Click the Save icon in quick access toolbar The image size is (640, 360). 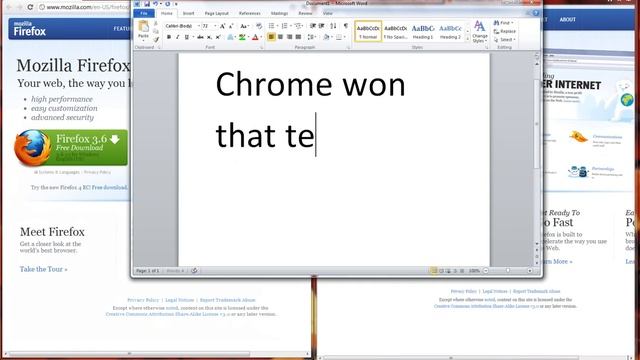coord(147,4)
